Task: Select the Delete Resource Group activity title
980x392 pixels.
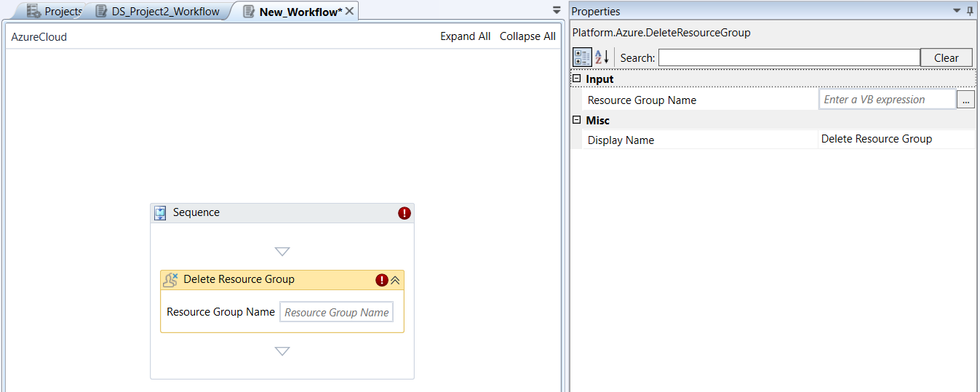Action: 239,279
